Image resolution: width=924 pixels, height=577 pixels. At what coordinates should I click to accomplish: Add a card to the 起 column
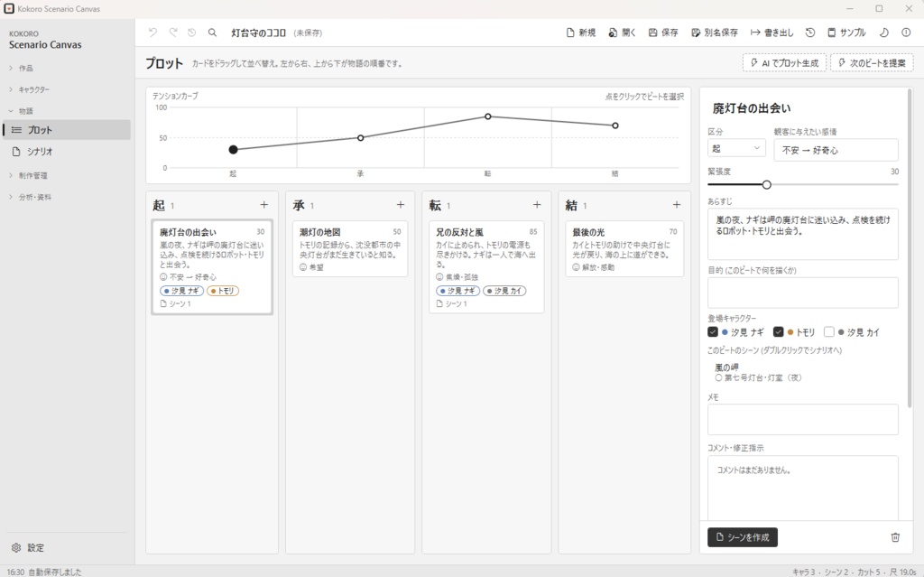(x=264, y=205)
